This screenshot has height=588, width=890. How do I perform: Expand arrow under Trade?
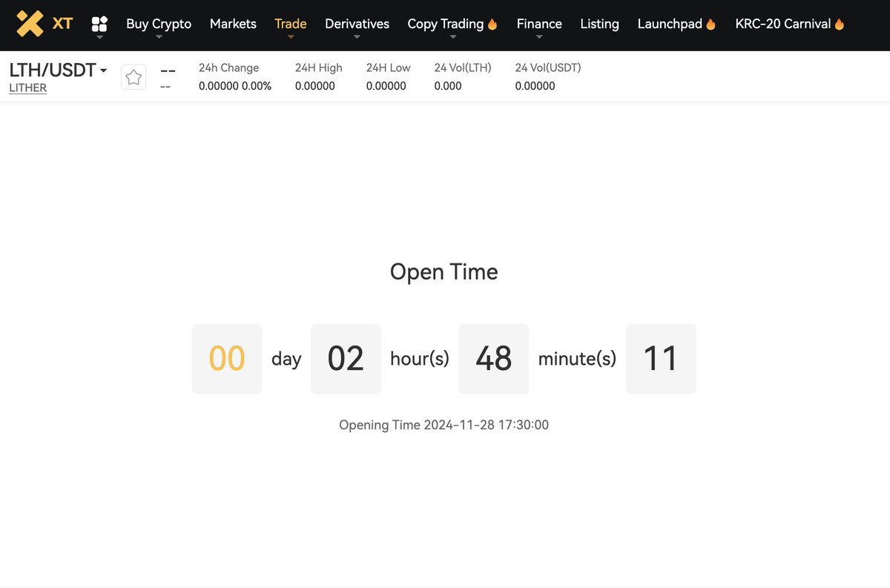click(291, 36)
